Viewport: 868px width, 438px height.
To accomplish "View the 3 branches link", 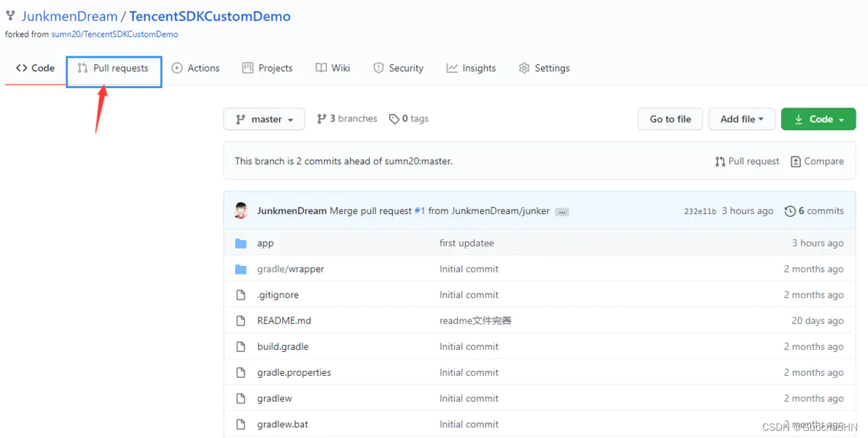I will (x=347, y=119).
